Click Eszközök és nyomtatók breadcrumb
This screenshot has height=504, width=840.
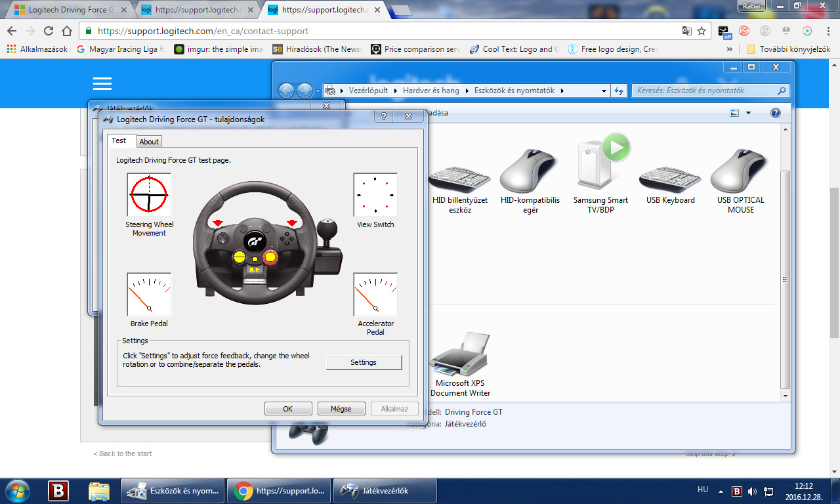coord(515,91)
